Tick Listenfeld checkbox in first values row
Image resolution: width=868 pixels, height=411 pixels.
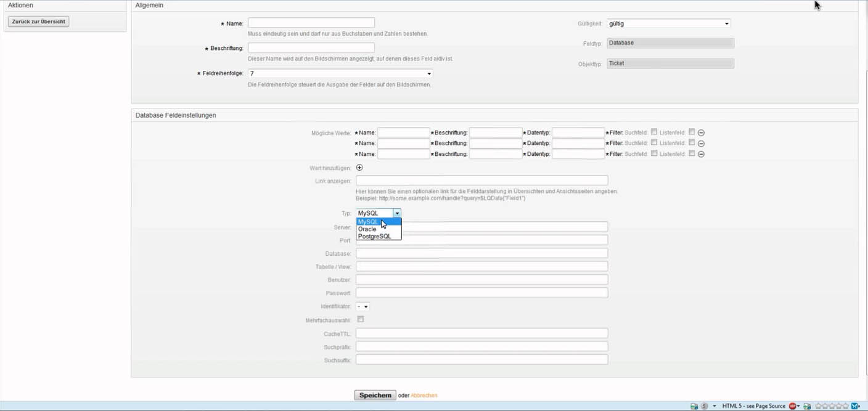[x=692, y=132]
